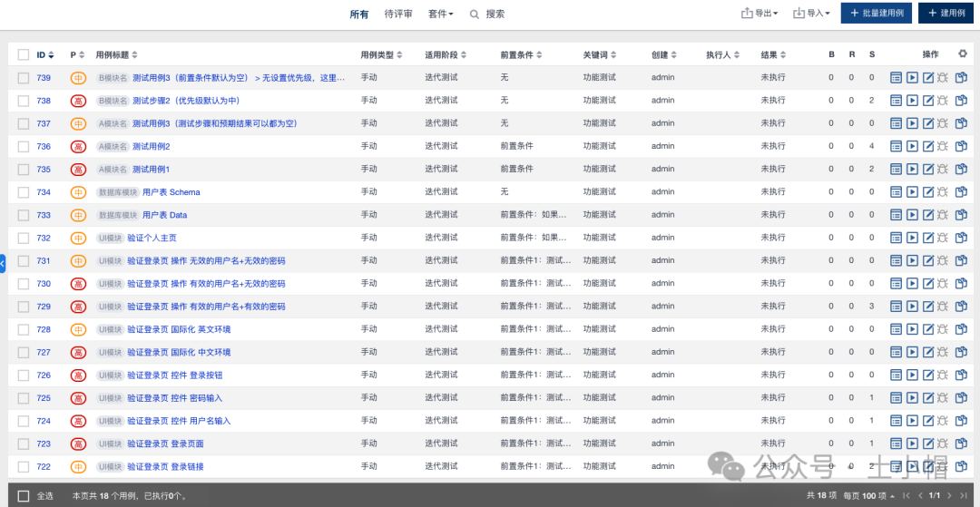Select the checkbox of case 736
The width and height of the screenshot is (980, 507).
pos(23,146)
